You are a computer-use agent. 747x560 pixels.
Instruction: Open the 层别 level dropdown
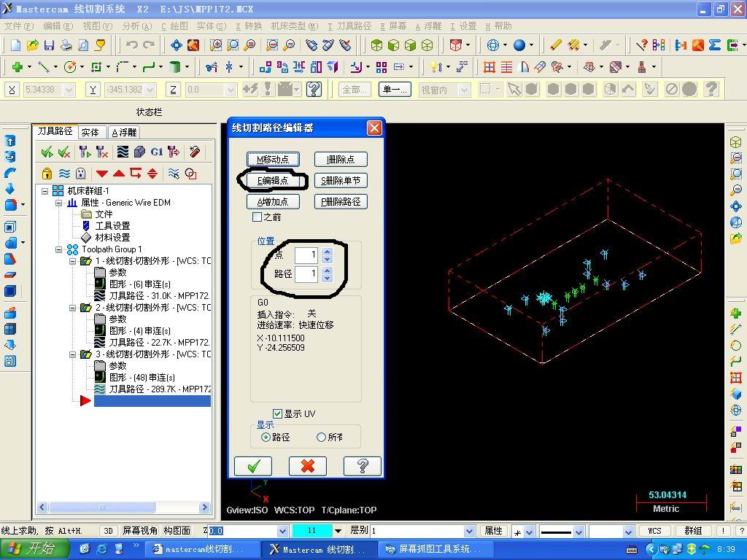coord(469,531)
